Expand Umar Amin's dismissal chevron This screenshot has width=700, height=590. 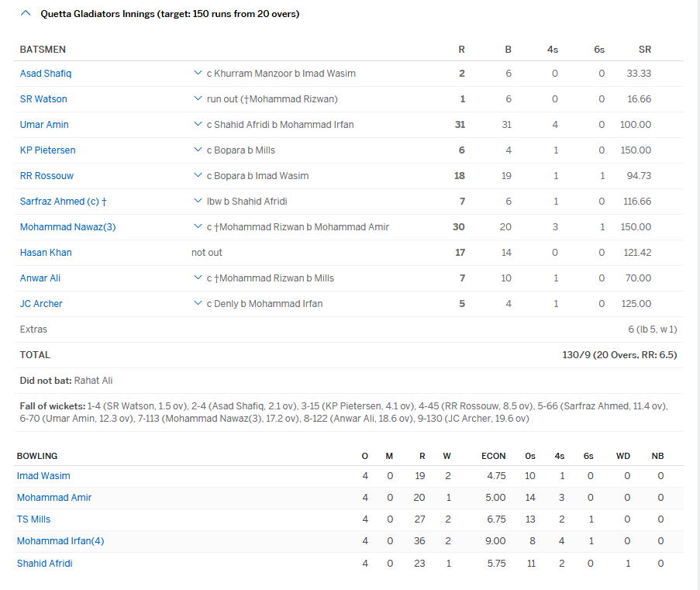pos(198,124)
